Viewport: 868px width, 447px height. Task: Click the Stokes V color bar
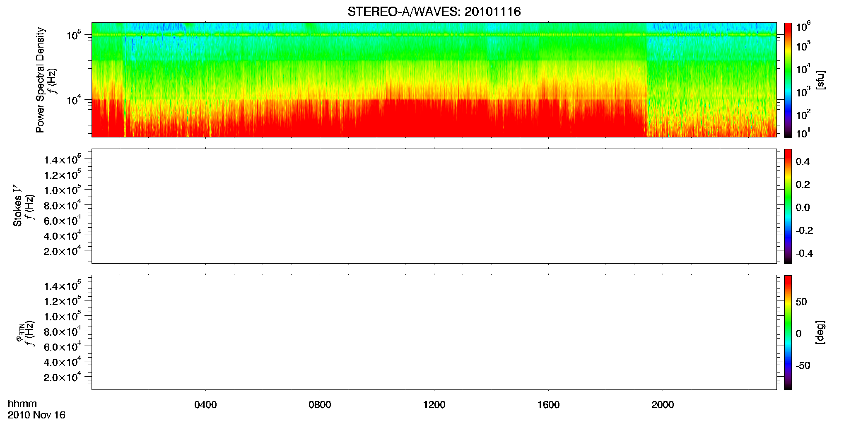(x=788, y=206)
